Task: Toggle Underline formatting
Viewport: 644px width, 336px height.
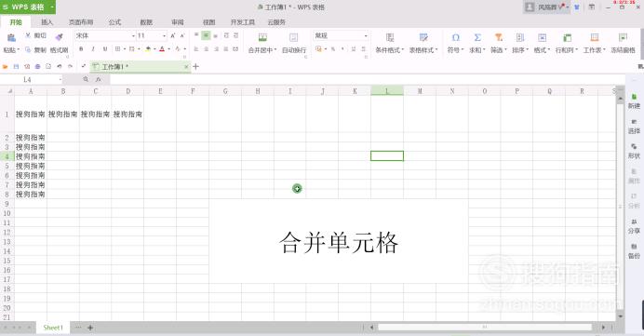Action: click(105, 49)
